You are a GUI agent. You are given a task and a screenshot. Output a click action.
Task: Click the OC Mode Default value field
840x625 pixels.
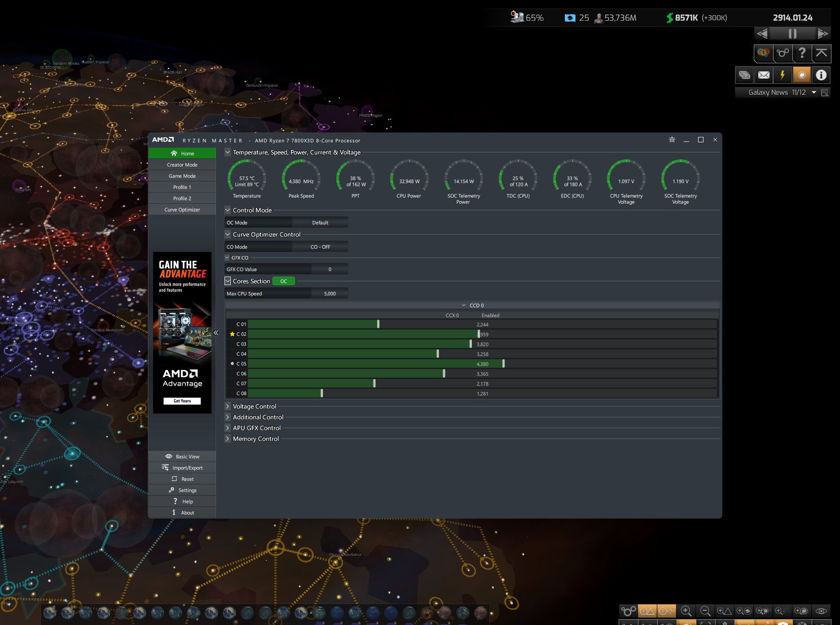coord(320,222)
